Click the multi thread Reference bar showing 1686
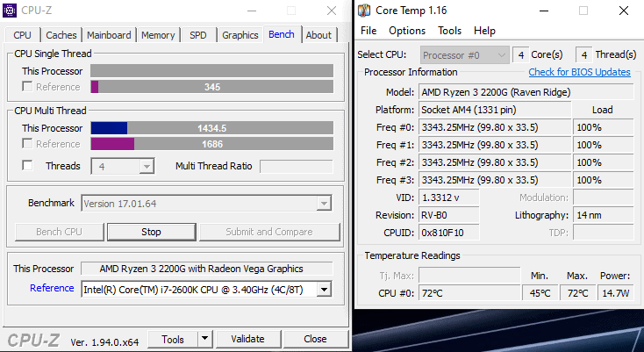 [212, 144]
